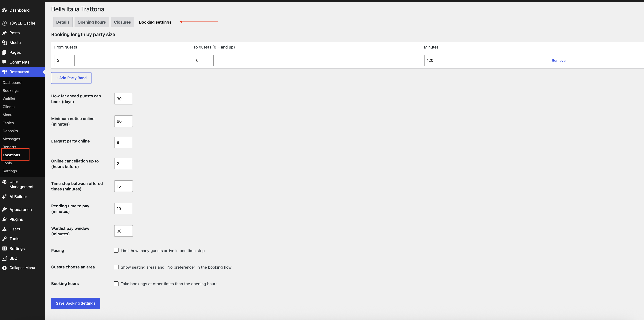Open Waitlist in Restaurant submenu

(x=9, y=99)
